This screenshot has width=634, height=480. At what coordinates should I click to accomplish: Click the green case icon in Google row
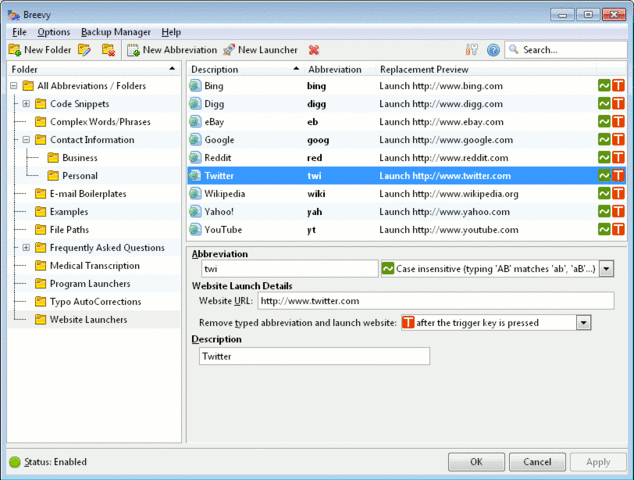coord(604,140)
